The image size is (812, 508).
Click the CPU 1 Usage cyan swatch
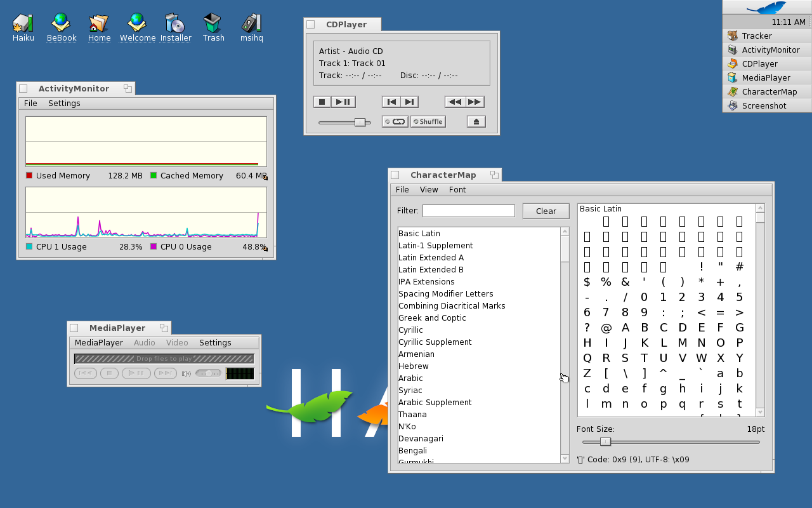point(29,246)
